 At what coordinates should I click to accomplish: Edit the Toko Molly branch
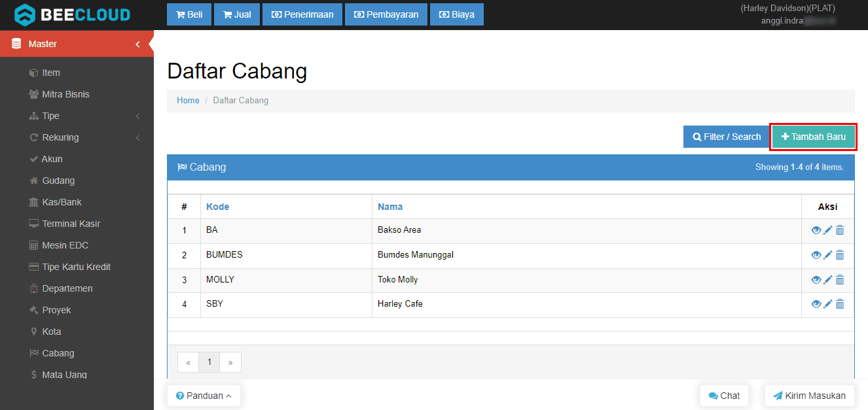coord(828,280)
